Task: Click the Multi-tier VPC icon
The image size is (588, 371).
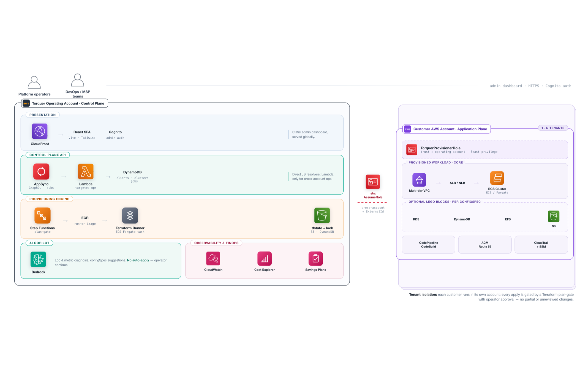Action: pos(419,180)
